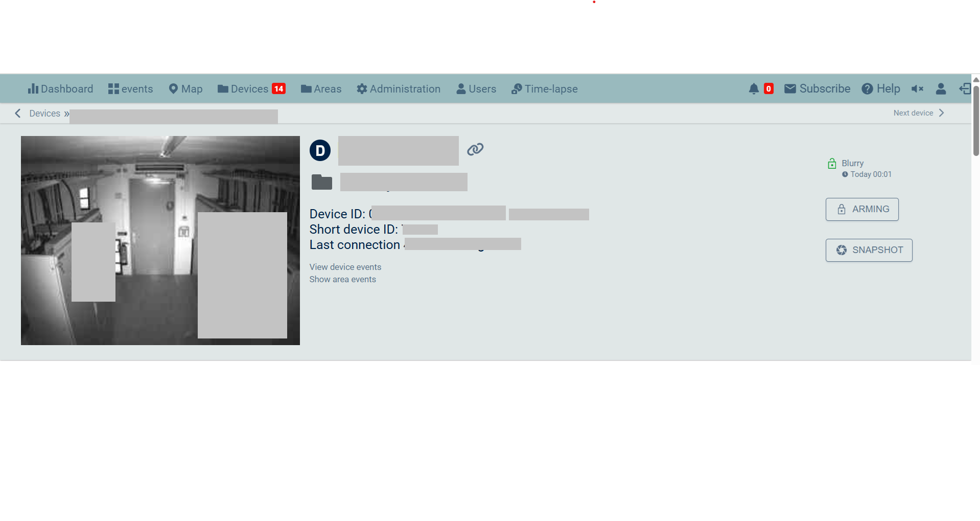Click Show area events
Viewport: 980px width, 521px height.
tap(343, 279)
